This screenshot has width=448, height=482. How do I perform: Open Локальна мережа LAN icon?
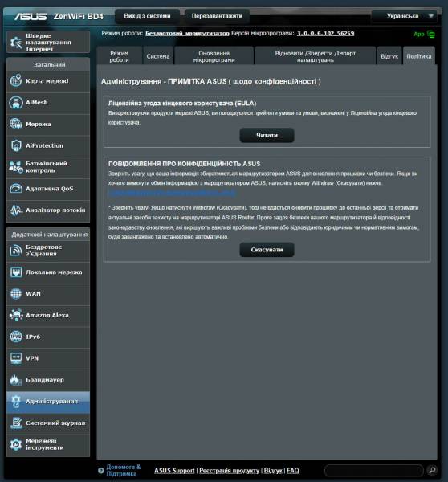click(16, 272)
